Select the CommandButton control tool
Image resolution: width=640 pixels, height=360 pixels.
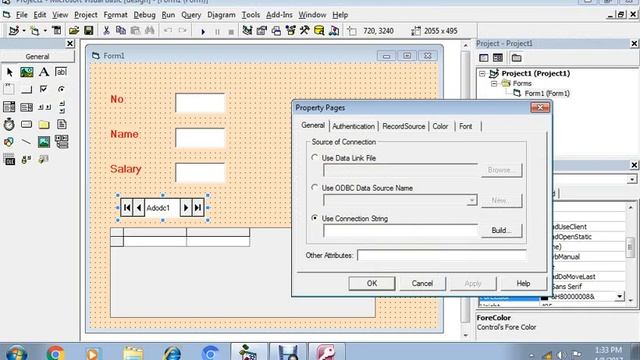coord(26,89)
